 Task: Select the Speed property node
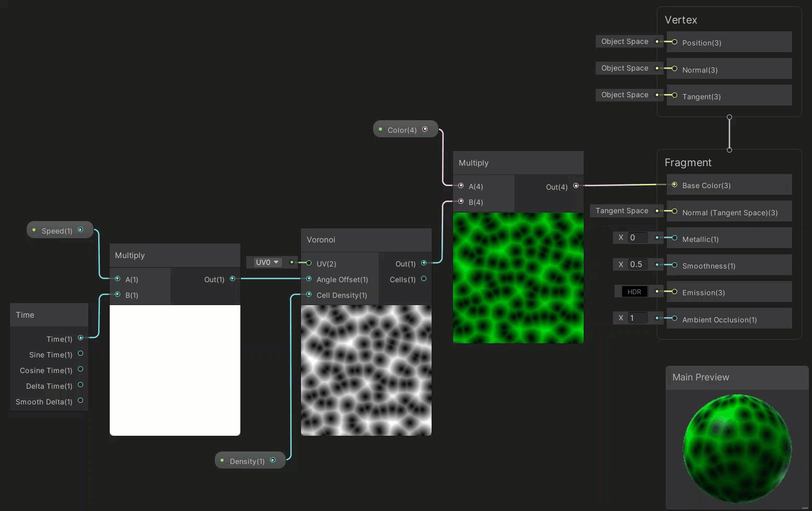pos(57,230)
